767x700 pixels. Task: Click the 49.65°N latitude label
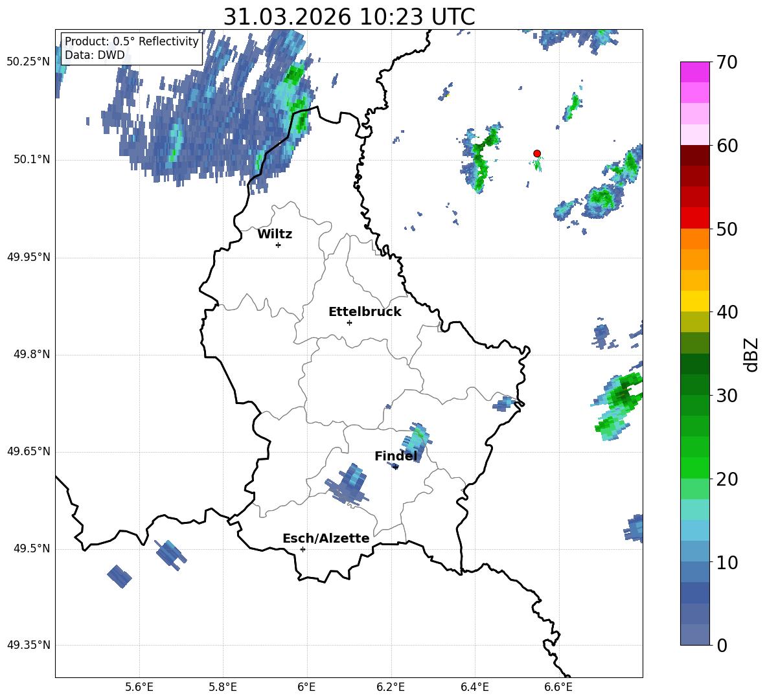pos(29,451)
